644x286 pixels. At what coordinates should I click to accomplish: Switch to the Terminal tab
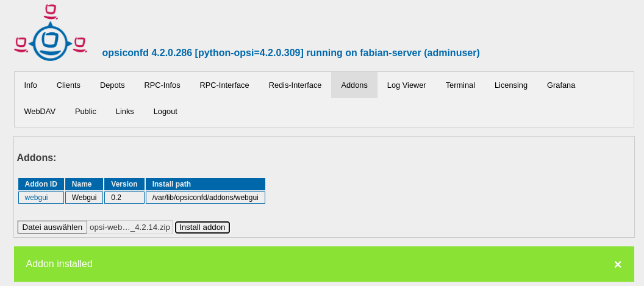click(x=460, y=85)
